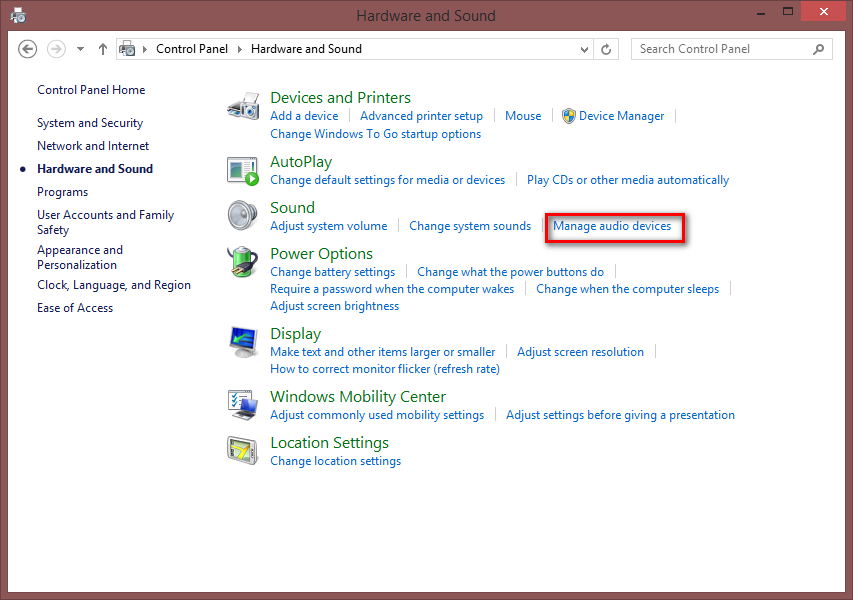Screen dimensions: 853x600
Task: Open the Display heading link
Action: point(295,333)
